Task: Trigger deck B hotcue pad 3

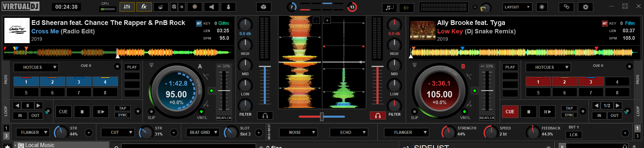Action: [x=591, y=82]
